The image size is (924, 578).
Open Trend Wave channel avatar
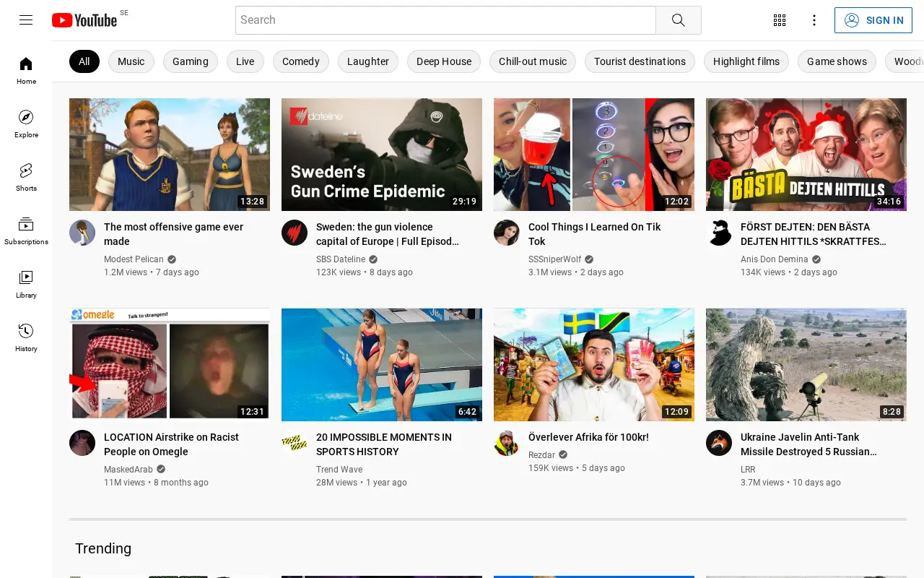point(295,443)
